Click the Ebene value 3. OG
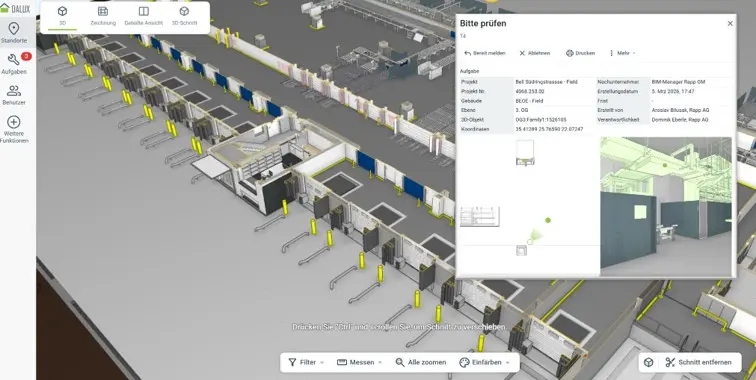The width and height of the screenshot is (756, 380). [522, 110]
